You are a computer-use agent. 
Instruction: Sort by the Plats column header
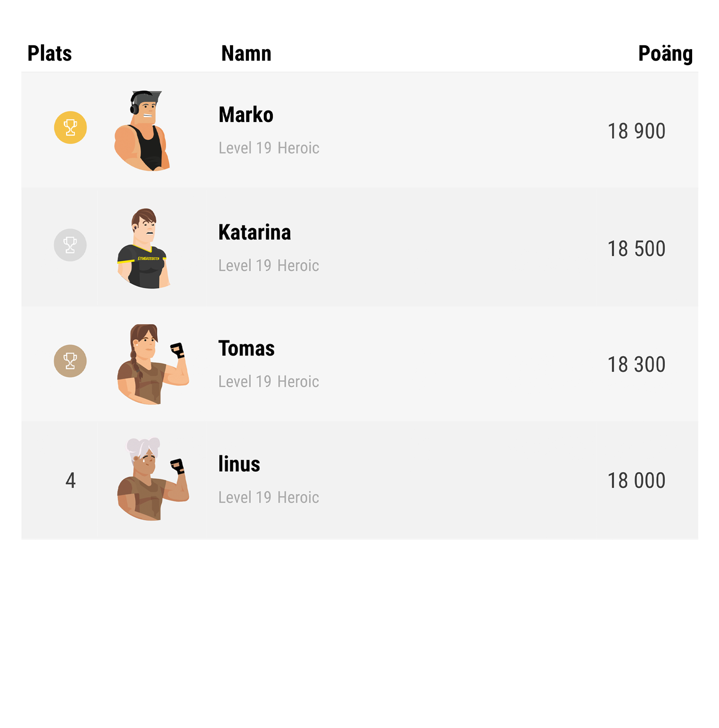point(50,54)
